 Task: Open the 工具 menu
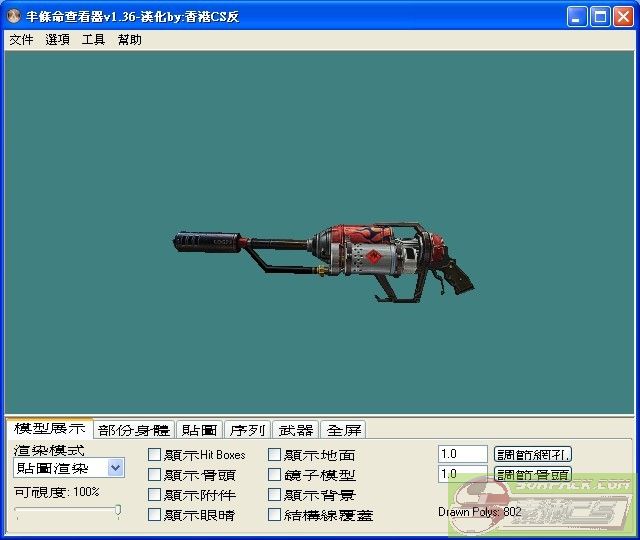pos(93,40)
